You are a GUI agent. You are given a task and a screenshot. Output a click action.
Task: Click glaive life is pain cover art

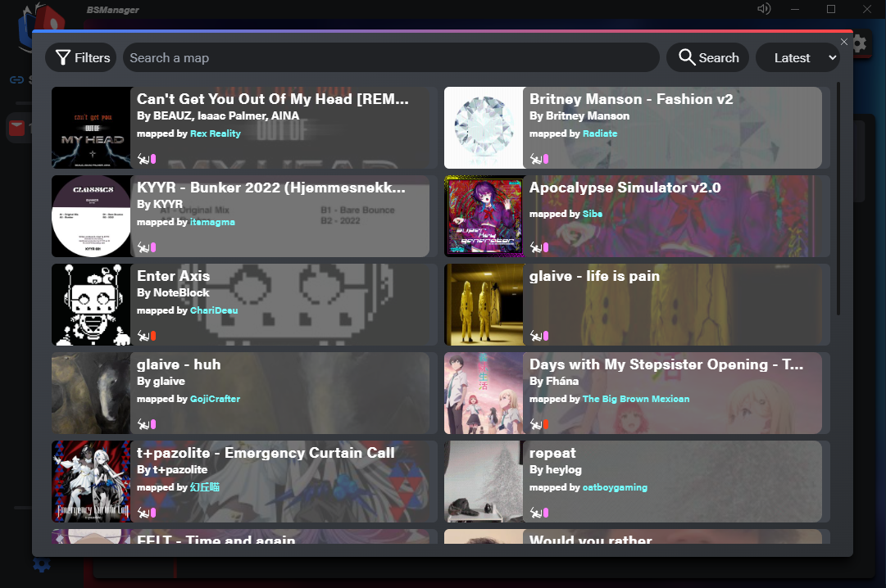pyautogui.click(x=484, y=305)
